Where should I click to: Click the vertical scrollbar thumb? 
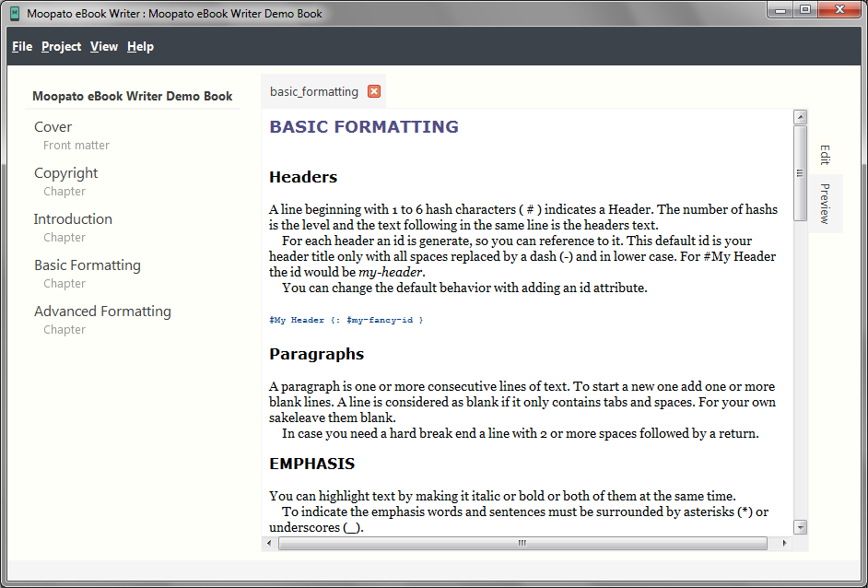coord(800,172)
